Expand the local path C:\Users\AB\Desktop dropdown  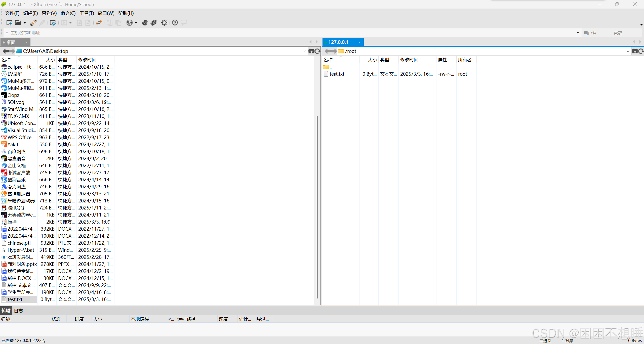[304, 51]
